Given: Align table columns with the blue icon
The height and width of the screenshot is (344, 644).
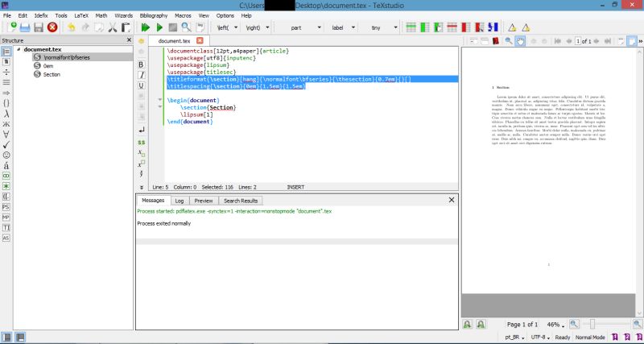Looking at the screenshot, I should click(x=493, y=27).
